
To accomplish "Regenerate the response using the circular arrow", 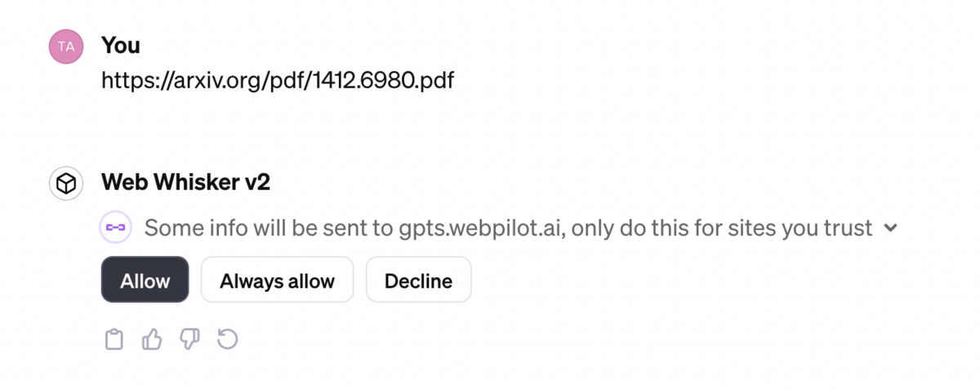I will [227, 338].
